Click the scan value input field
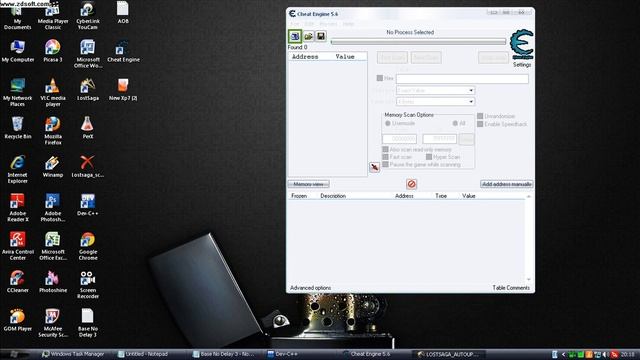 coord(462,78)
